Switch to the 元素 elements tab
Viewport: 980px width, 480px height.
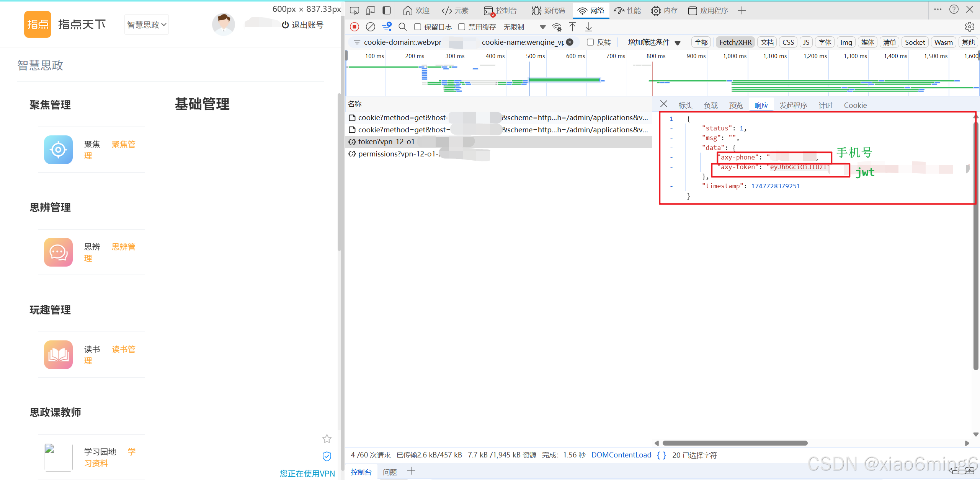pyautogui.click(x=455, y=11)
